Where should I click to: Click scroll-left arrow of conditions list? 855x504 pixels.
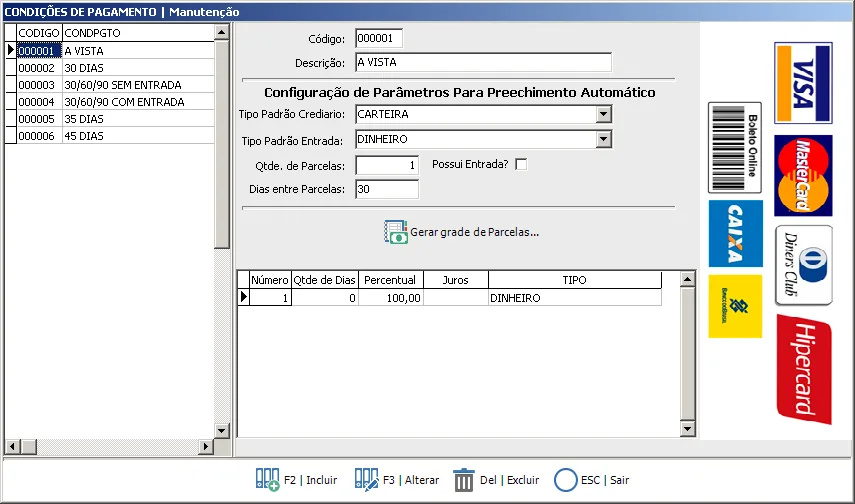point(12,447)
